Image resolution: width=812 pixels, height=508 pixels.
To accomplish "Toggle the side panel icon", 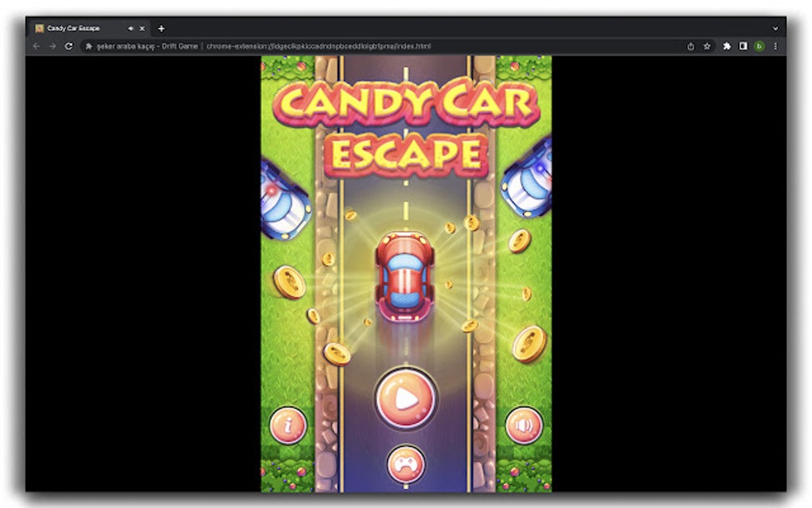I will coord(744,46).
